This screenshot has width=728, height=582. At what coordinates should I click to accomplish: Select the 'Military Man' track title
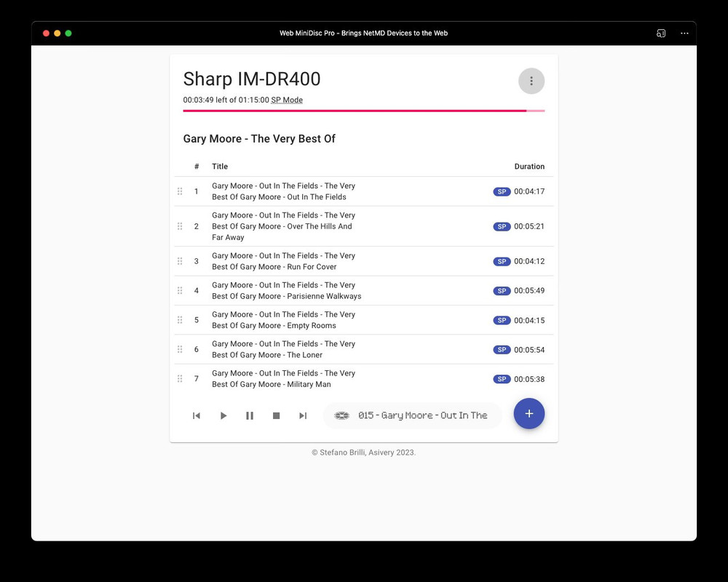pyautogui.click(x=284, y=379)
